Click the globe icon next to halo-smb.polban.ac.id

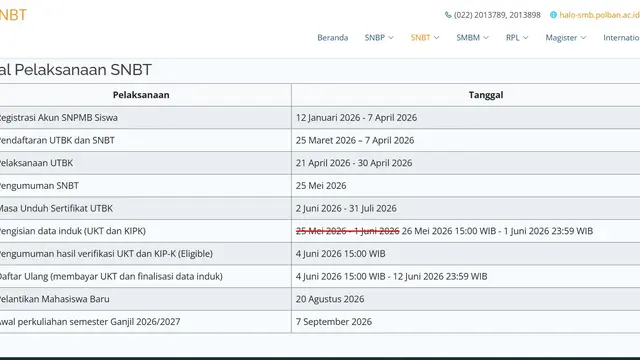coord(553,15)
